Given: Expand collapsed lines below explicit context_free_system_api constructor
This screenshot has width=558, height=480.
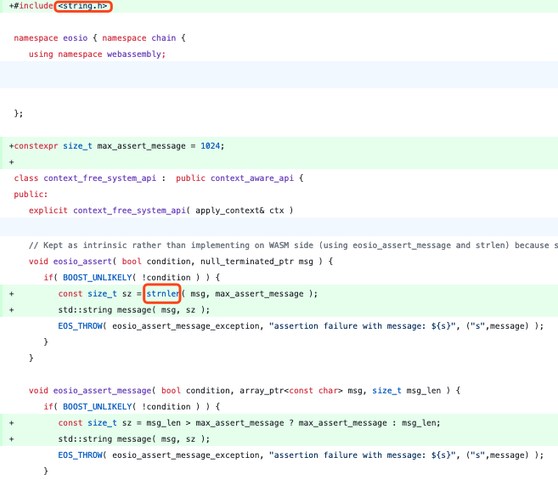Looking at the screenshot, I should (x=279, y=227).
